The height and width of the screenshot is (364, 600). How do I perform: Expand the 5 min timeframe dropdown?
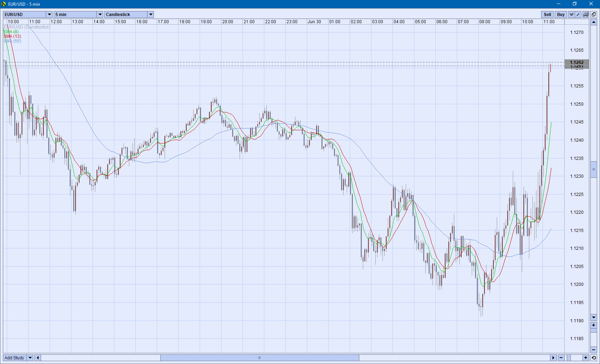[100, 15]
